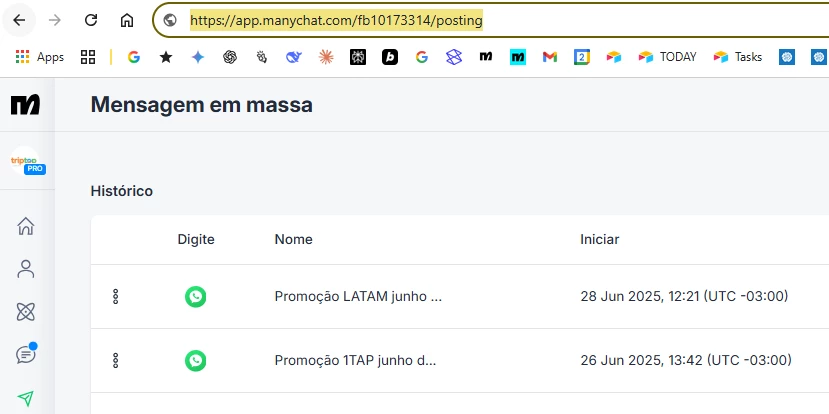This screenshot has height=414, width=829.
Task: Open the triptoo PRO account avatar
Action: tap(27, 161)
